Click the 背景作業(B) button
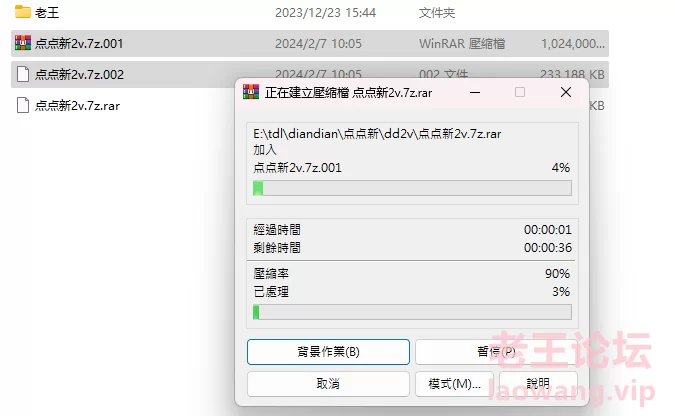This screenshot has height=416, width=675. [x=328, y=352]
